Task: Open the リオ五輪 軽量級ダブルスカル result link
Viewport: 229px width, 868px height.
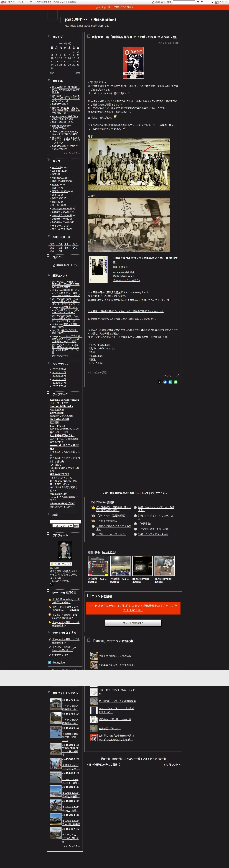Action: pos(126,311)
